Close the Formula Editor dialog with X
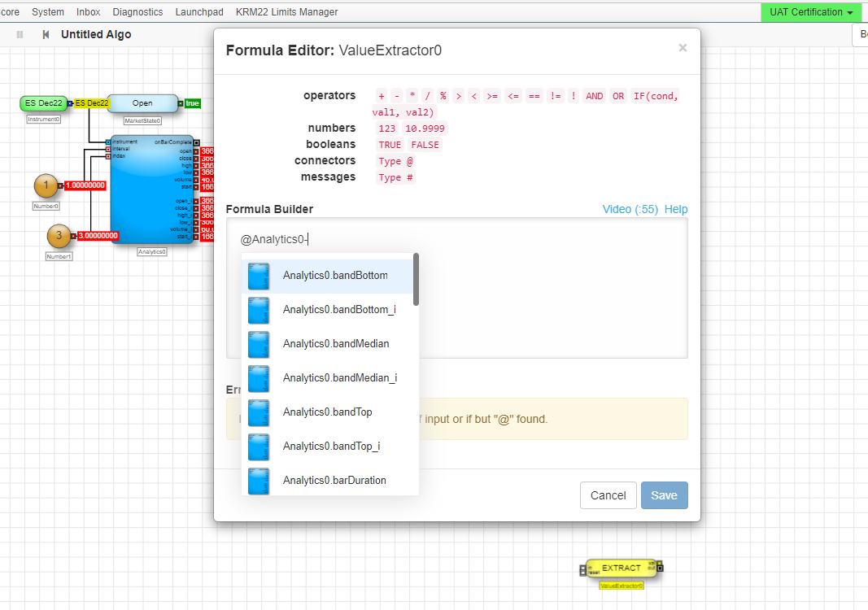868x610 pixels. [683, 48]
